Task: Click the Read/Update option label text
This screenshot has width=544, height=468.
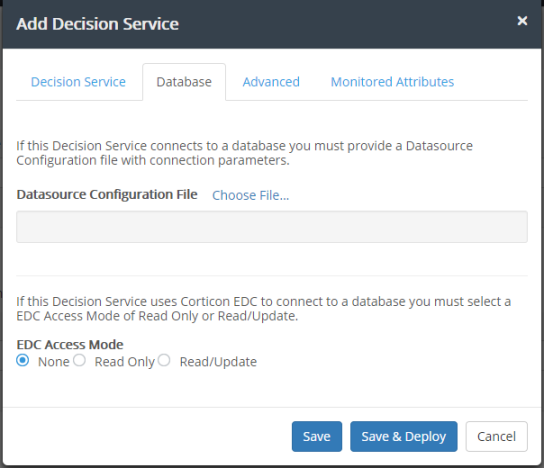Action: (218, 362)
